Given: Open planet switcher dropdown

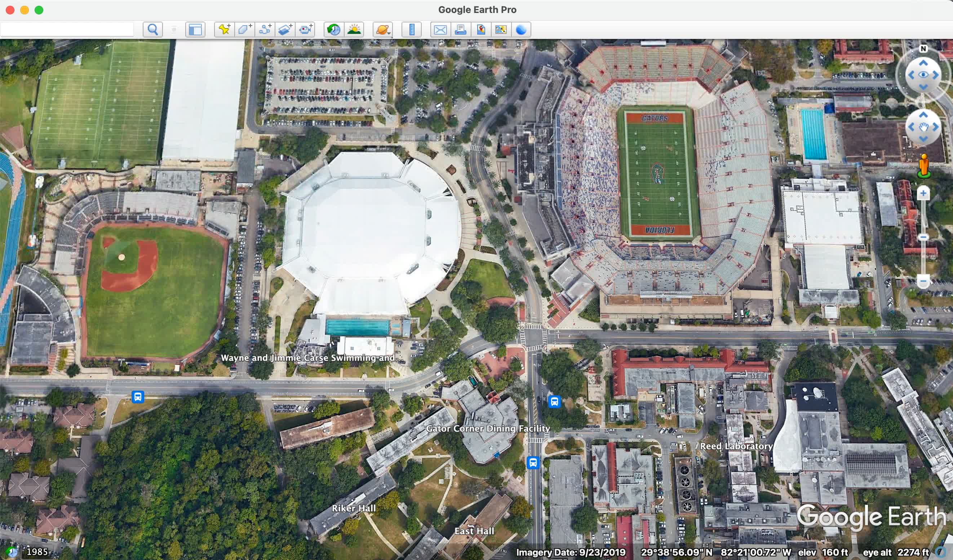Looking at the screenshot, I should [383, 30].
